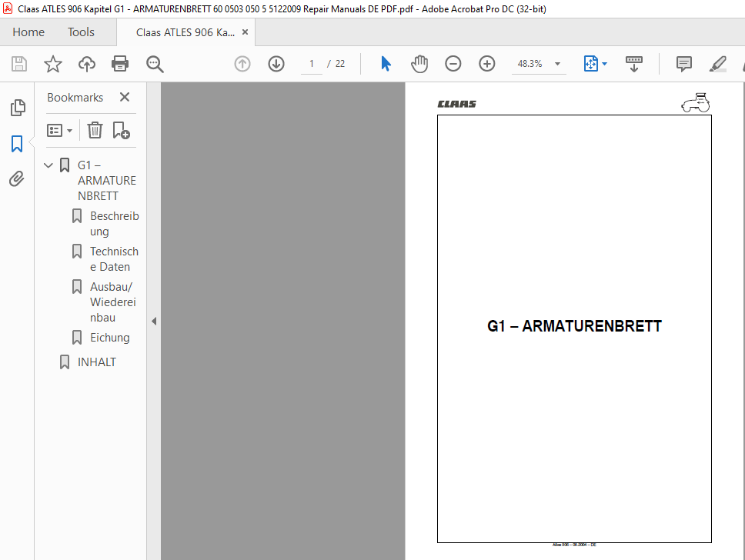This screenshot has width=745, height=560.
Task: Delete the selected bookmark
Action: pyautogui.click(x=95, y=130)
